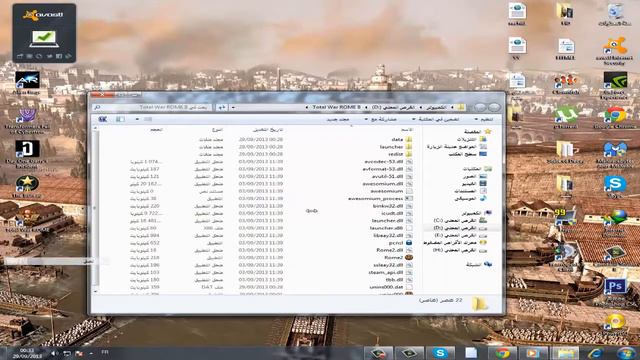Select the Skype desktop shortcut

click(x=615, y=187)
